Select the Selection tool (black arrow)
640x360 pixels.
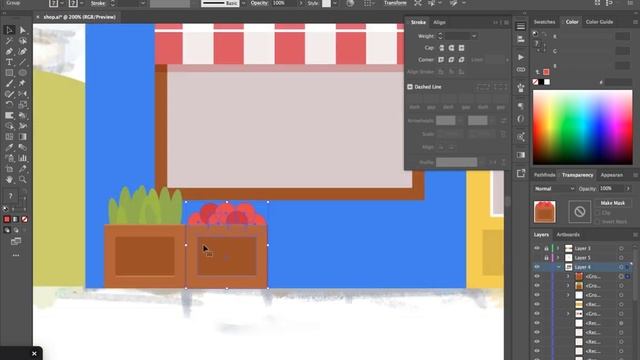(9, 30)
